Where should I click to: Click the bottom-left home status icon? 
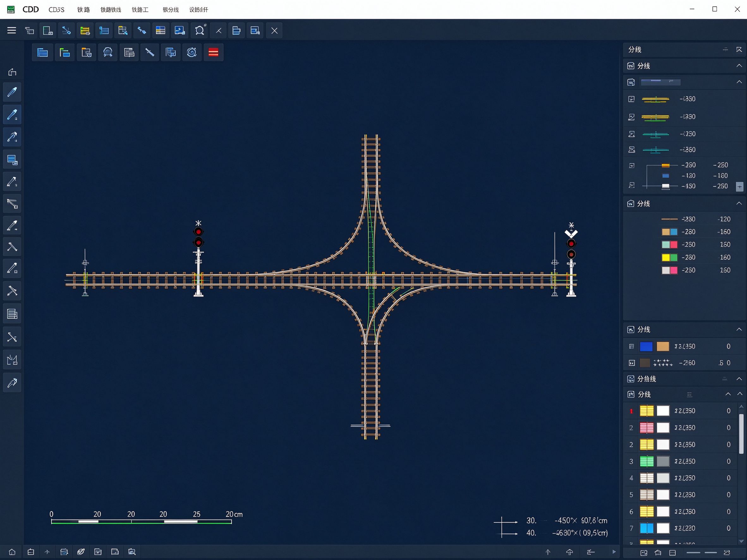coord(12,552)
